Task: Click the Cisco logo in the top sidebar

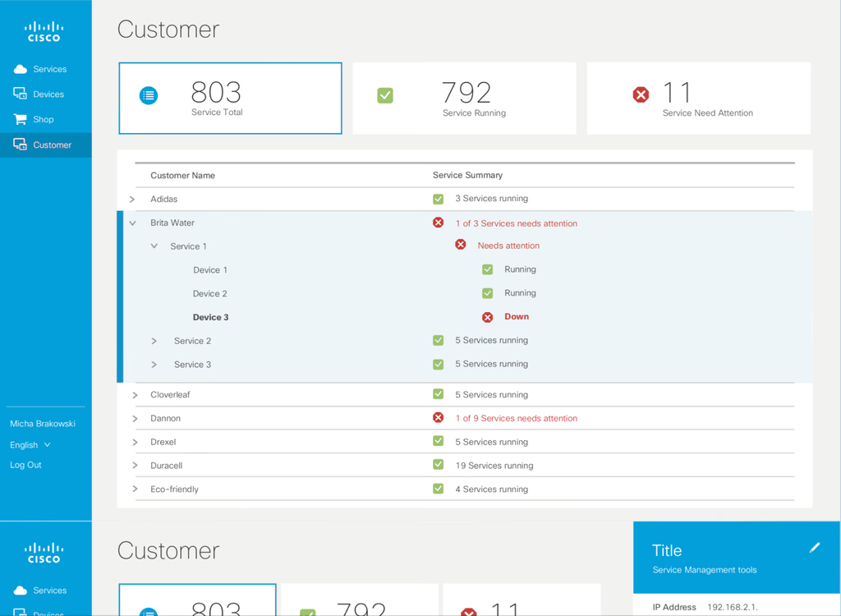Action: pyautogui.click(x=44, y=32)
